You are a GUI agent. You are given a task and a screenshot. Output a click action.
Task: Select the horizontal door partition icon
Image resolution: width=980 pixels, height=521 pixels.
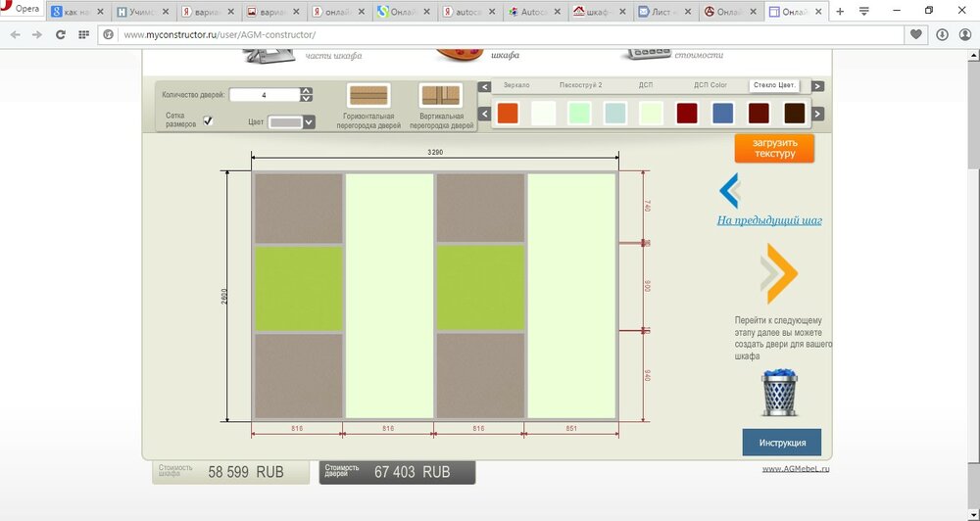click(x=368, y=96)
